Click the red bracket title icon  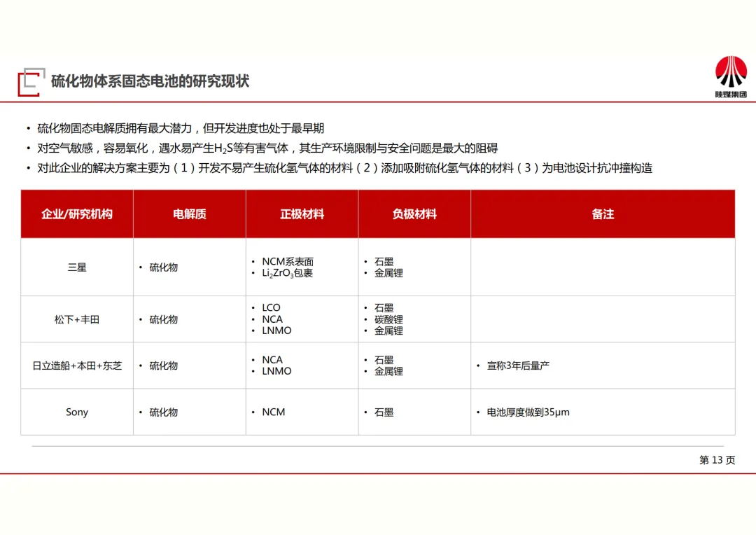click(31, 82)
